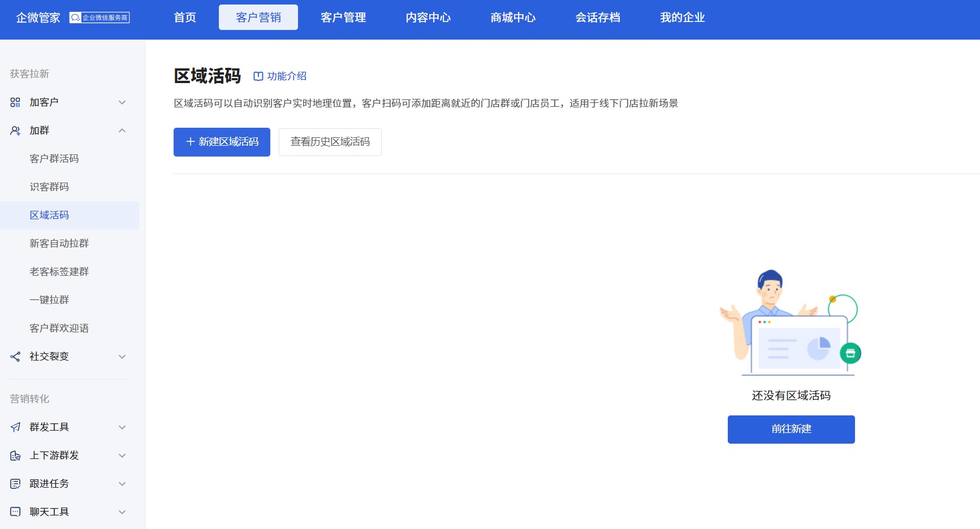Click the 跟进任务 menu label

(x=49, y=484)
